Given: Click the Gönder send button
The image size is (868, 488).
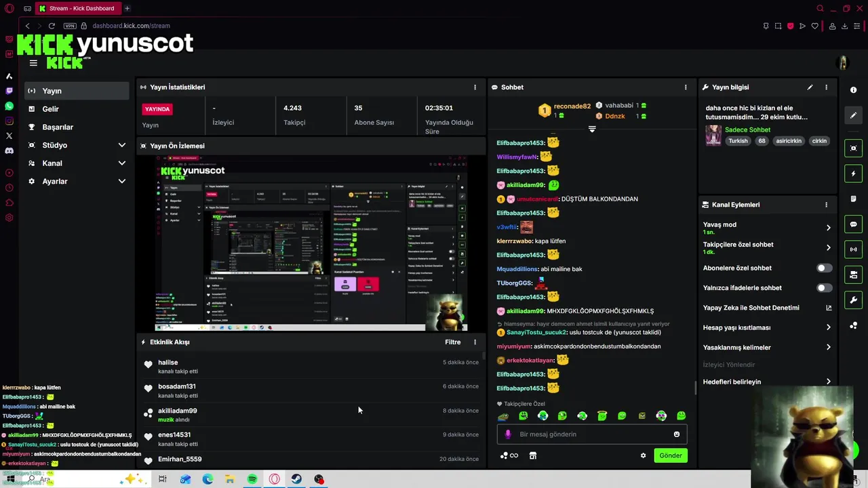Looking at the screenshot, I should tap(671, 455).
